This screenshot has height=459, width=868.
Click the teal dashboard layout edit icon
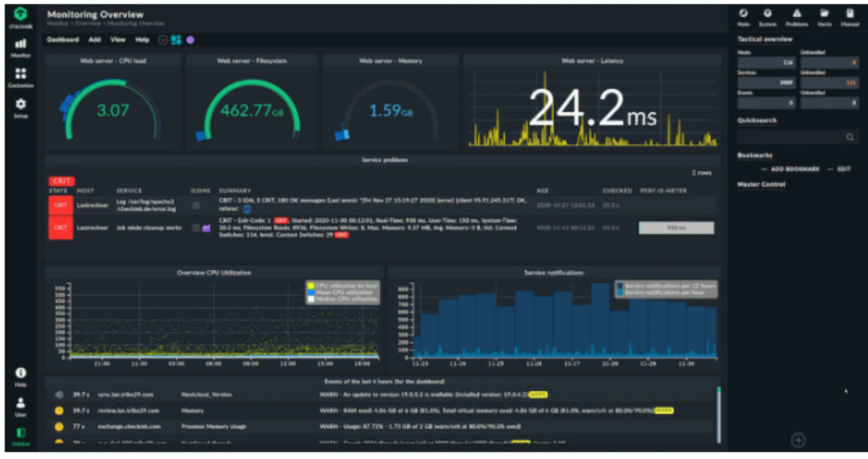click(176, 40)
